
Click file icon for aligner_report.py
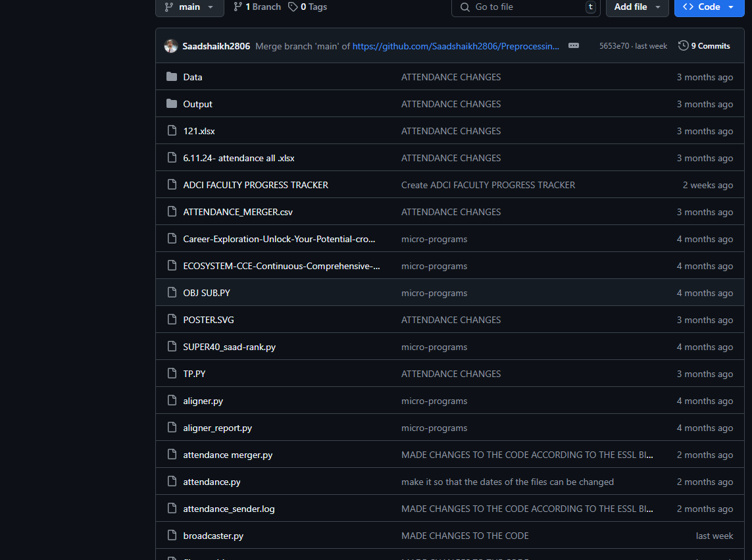172,426
